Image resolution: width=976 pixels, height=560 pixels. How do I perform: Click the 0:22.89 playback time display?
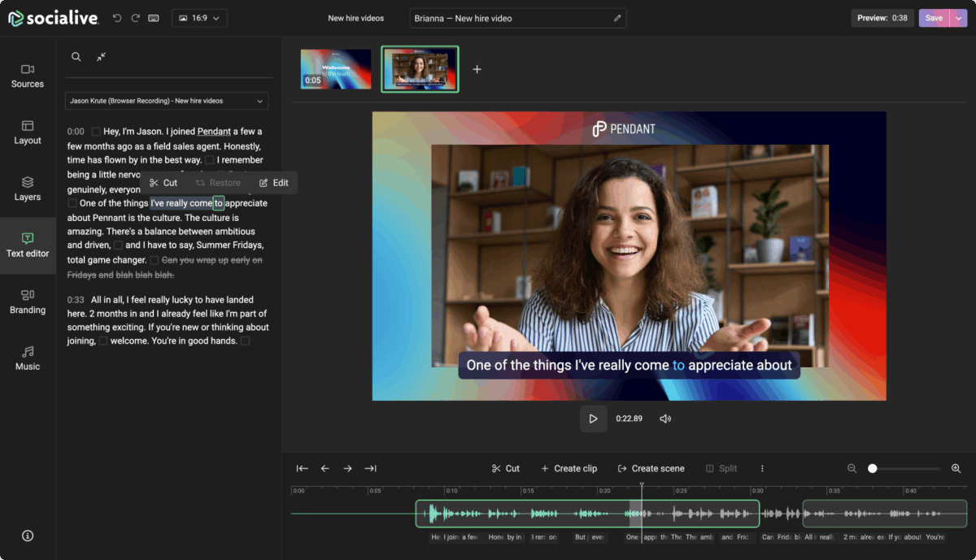click(x=630, y=419)
